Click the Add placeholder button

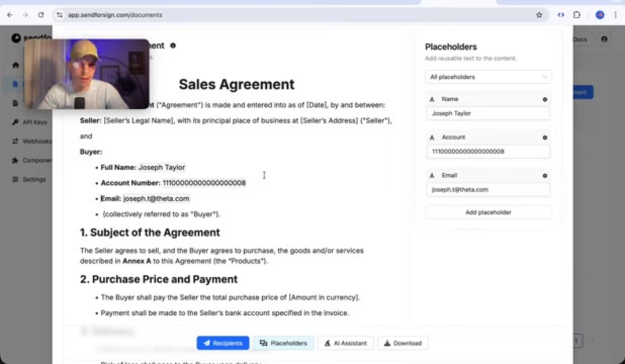(x=488, y=212)
